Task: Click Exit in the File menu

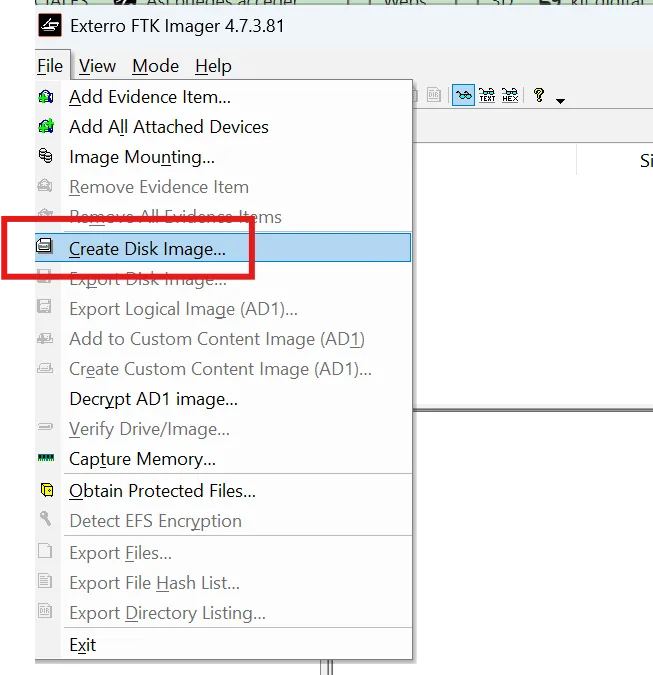Action: (83, 645)
